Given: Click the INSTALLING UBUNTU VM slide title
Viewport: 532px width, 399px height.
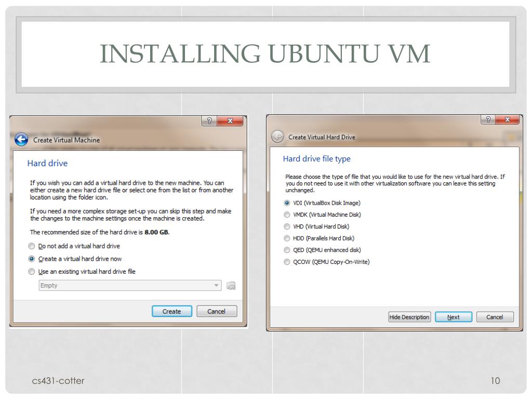Looking at the screenshot, I should (265, 54).
